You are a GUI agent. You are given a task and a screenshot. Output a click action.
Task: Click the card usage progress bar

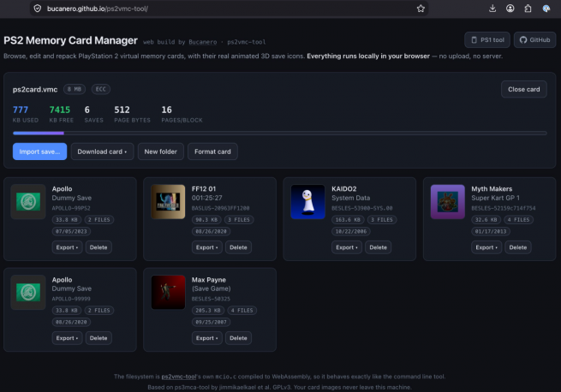[x=280, y=133]
